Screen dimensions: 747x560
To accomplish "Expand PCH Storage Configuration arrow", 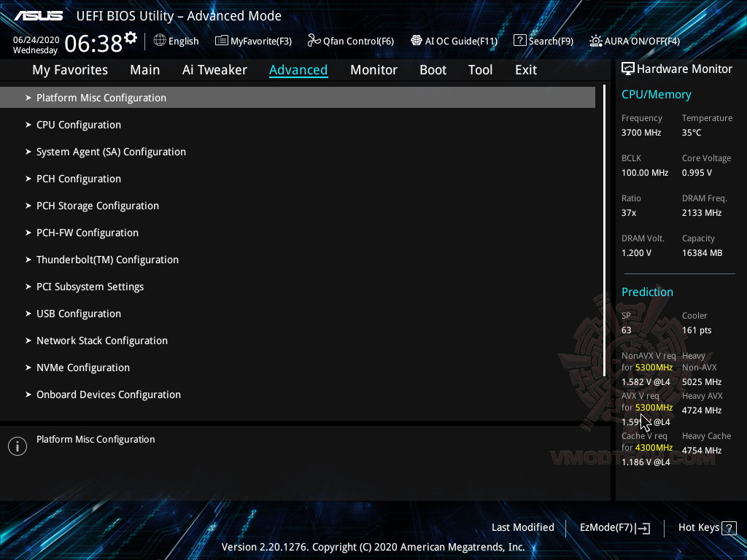I will (x=28, y=206).
